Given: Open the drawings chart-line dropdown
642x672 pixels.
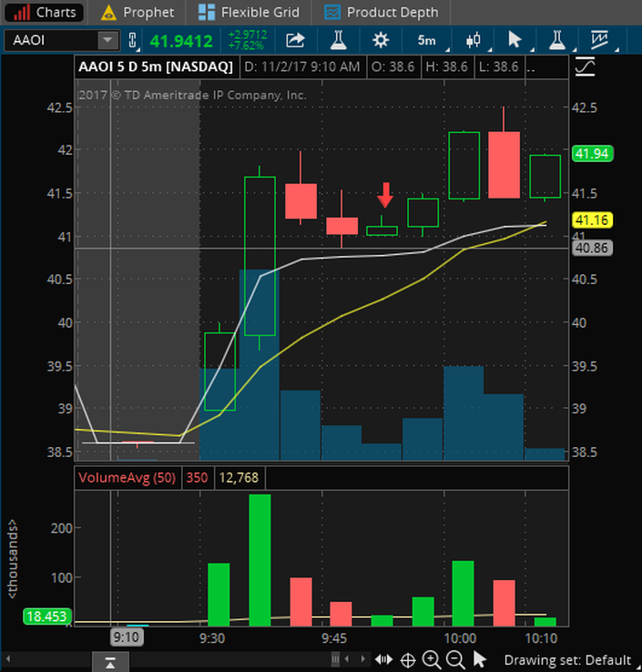Looking at the screenshot, I should click(x=601, y=40).
